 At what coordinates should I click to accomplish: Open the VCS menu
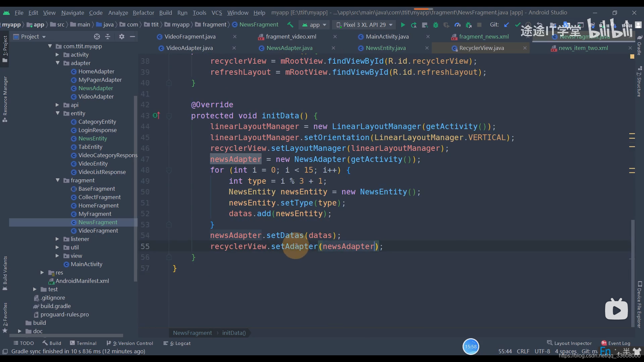(217, 13)
